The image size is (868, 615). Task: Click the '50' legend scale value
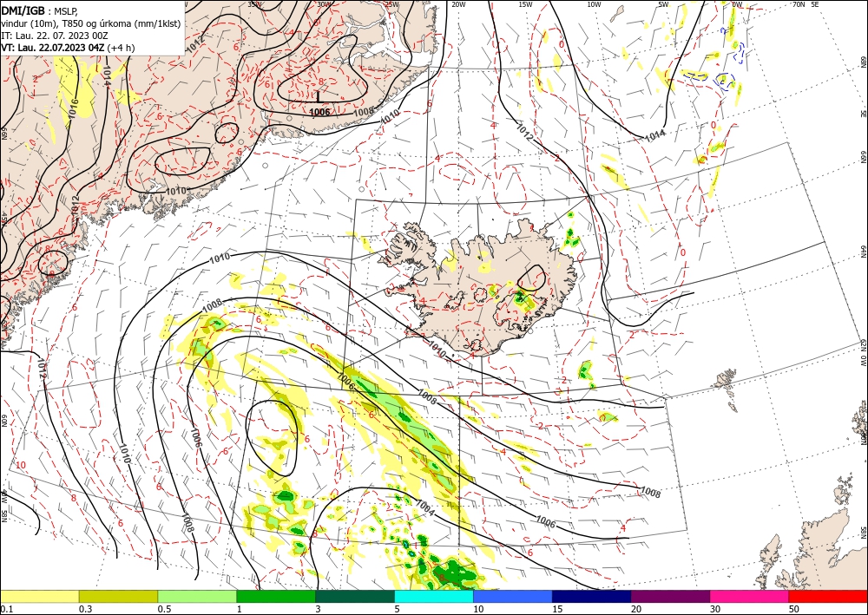coord(794,609)
